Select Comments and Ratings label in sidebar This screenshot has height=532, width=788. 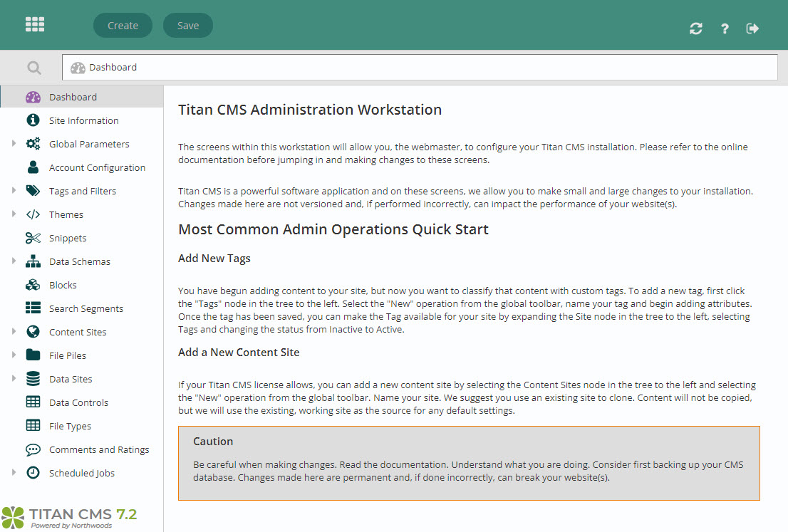coord(99,449)
